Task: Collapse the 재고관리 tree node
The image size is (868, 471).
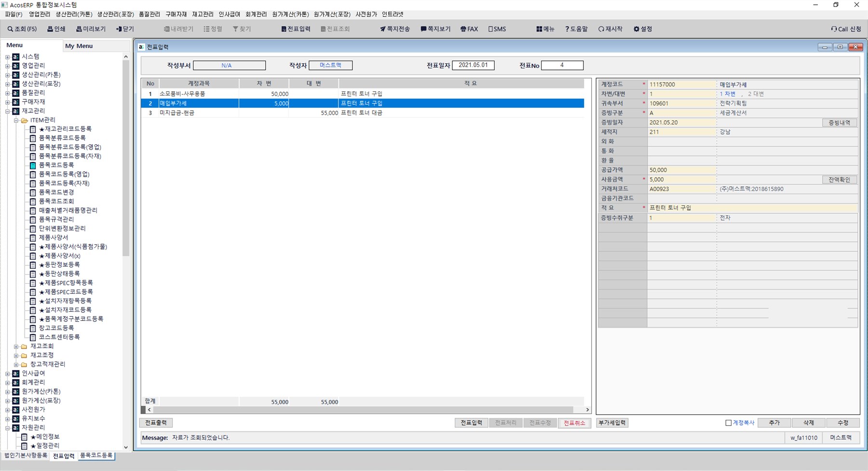Action: tap(8, 111)
